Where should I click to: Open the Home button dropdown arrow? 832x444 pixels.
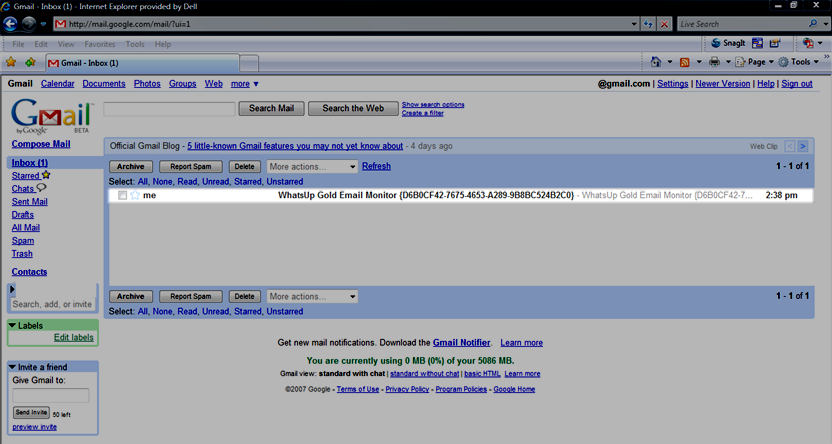(x=670, y=62)
